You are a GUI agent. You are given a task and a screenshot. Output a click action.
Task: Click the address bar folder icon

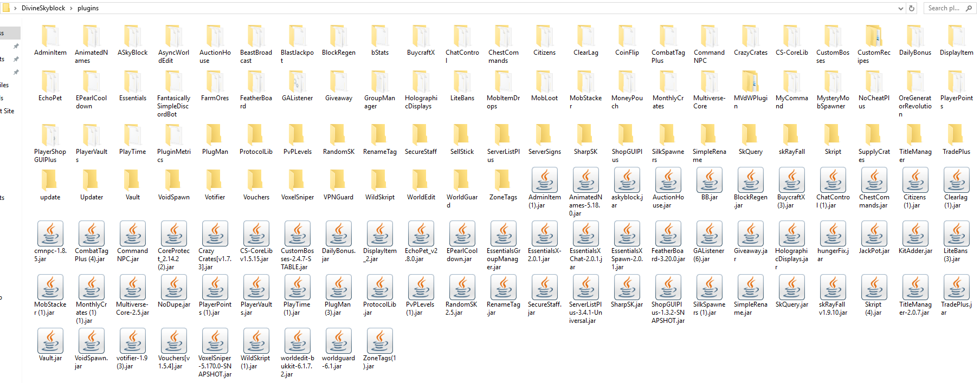[x=6, y=8]
